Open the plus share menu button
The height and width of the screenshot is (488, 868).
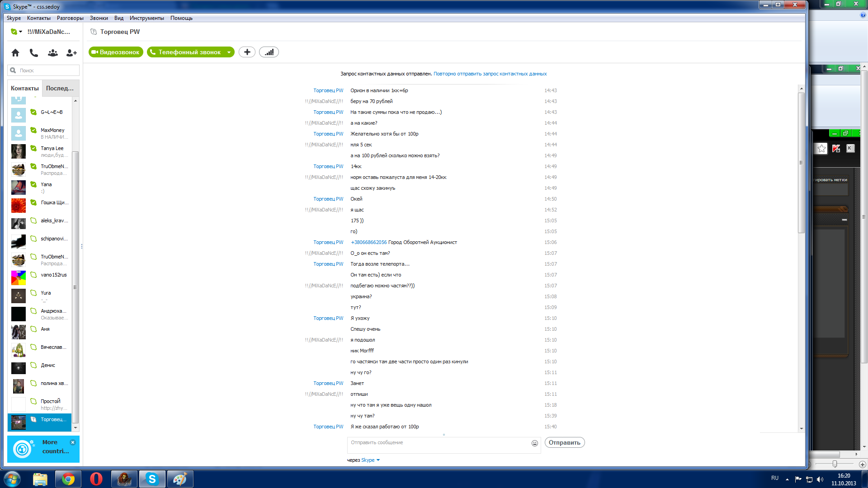click(247, 52)
